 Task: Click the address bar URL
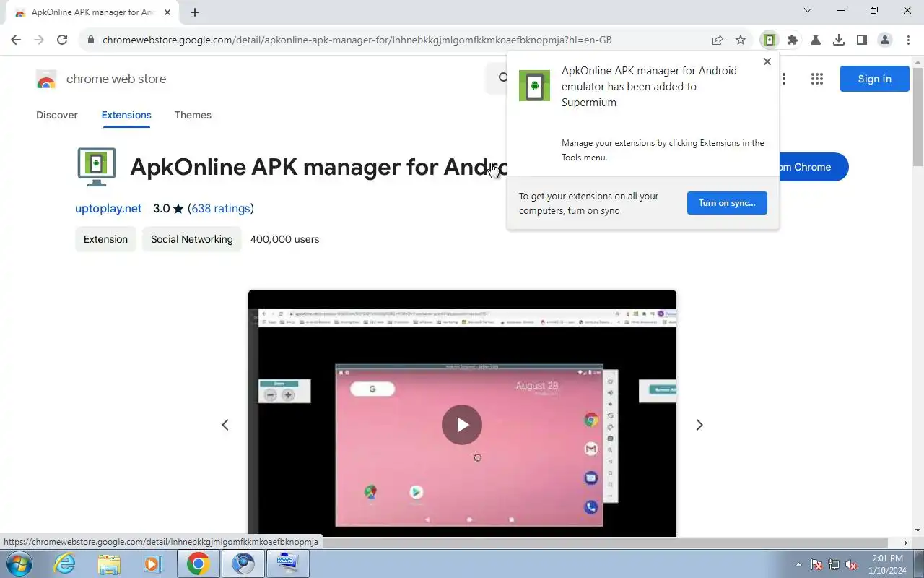[x=357, y=40]
